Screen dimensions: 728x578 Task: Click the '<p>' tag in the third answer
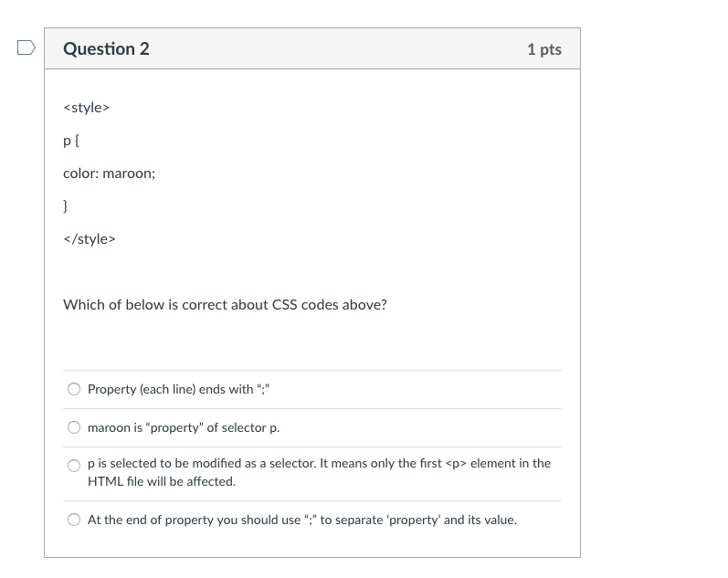(x=454, y=463)
